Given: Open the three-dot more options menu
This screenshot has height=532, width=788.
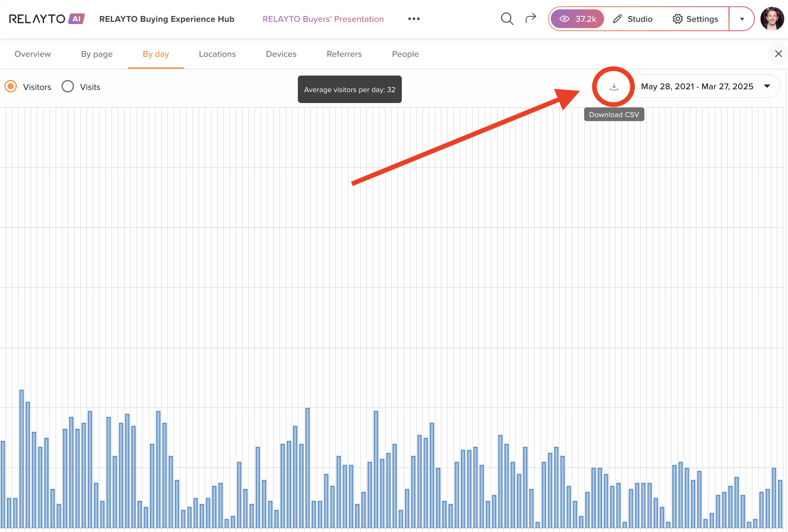Looking at the screenshot, I should (x=414, y=19).
